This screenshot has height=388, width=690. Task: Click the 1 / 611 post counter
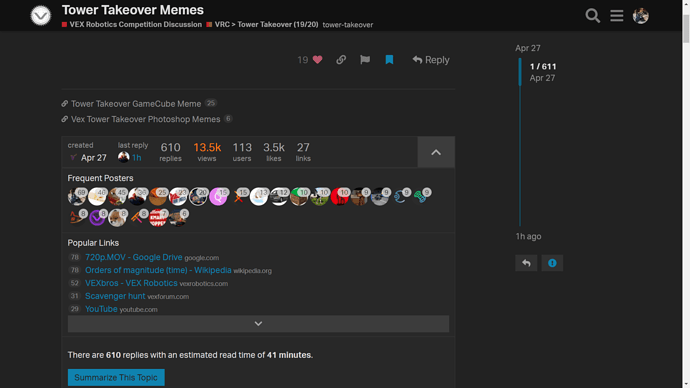(543, 66)
